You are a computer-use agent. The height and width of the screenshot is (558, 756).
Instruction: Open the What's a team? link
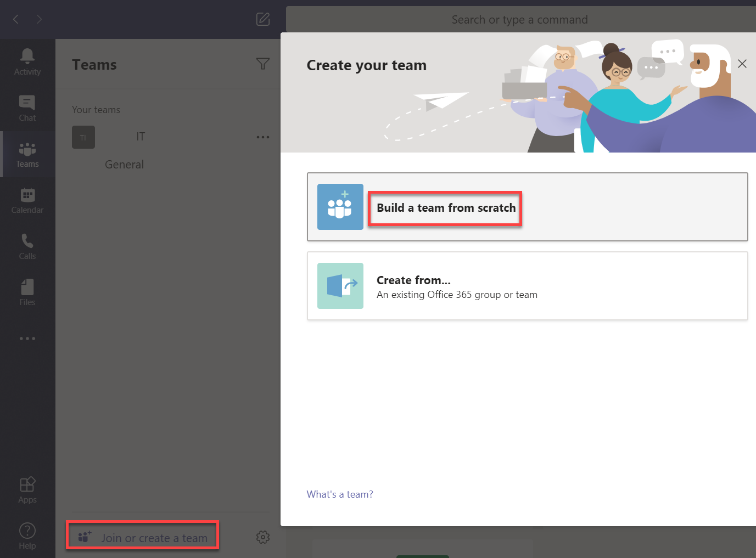coord(340,494)
